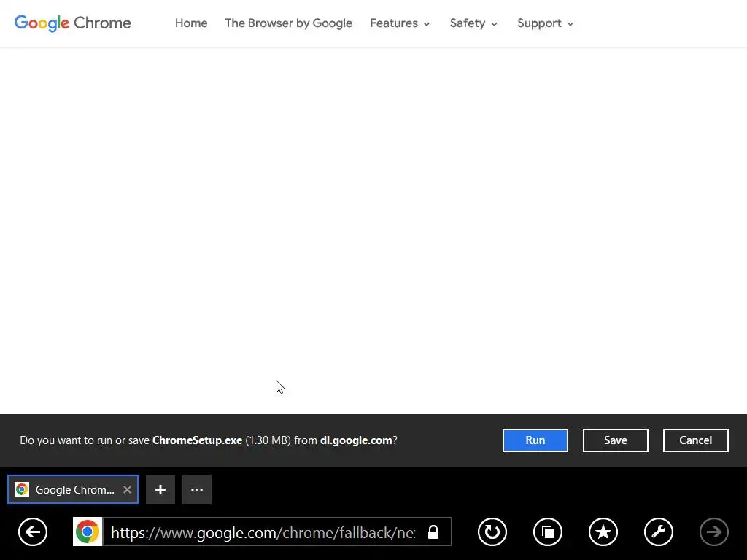Viewport: 747px width, 560px height.
Task: Expand the Safety dropdown menu
Action: [473, 23]
